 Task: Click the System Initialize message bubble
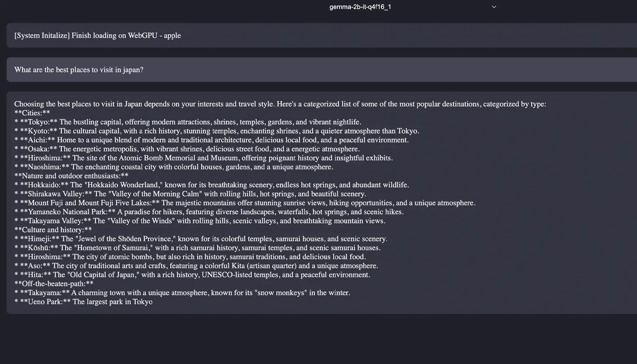pyautogui.click(x=97, y=35)
